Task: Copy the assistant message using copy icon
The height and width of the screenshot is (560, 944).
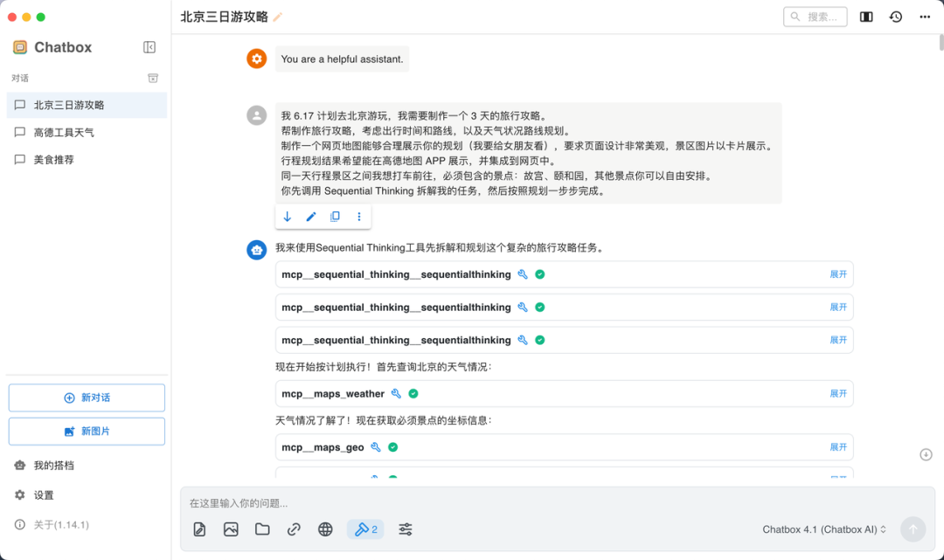Action: point(336,216)
